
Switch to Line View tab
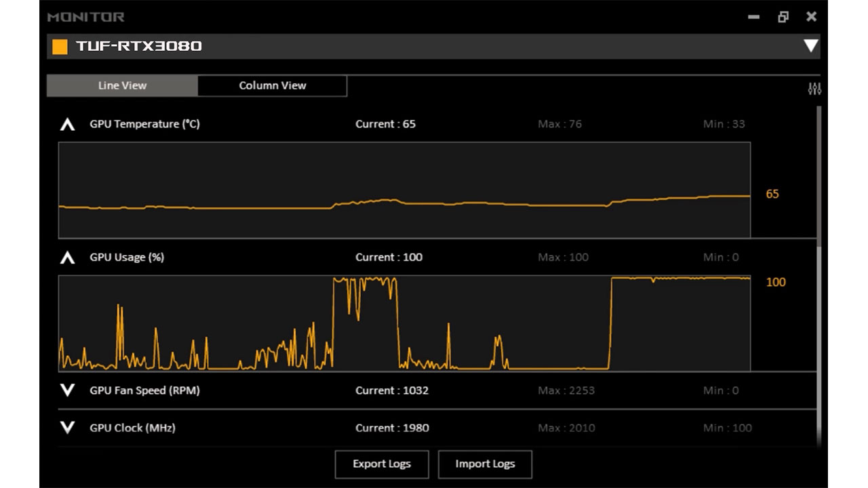point(122,85)
